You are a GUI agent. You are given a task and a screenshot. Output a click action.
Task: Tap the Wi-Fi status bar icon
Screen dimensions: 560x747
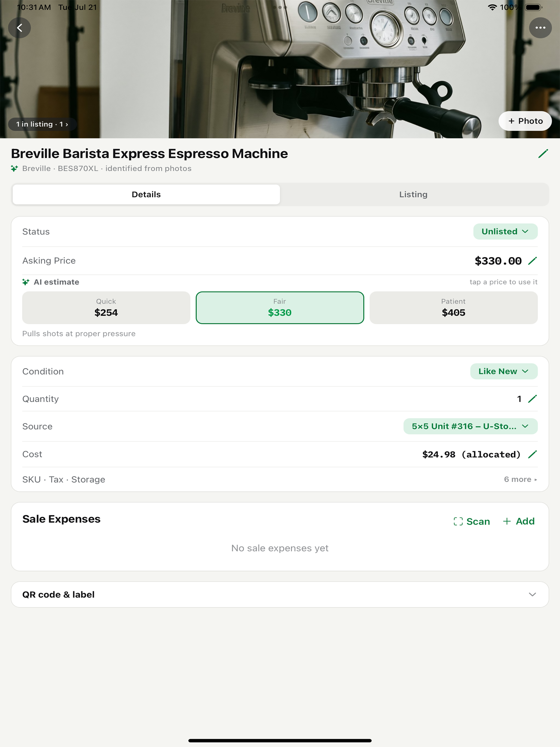coord(492,7)
